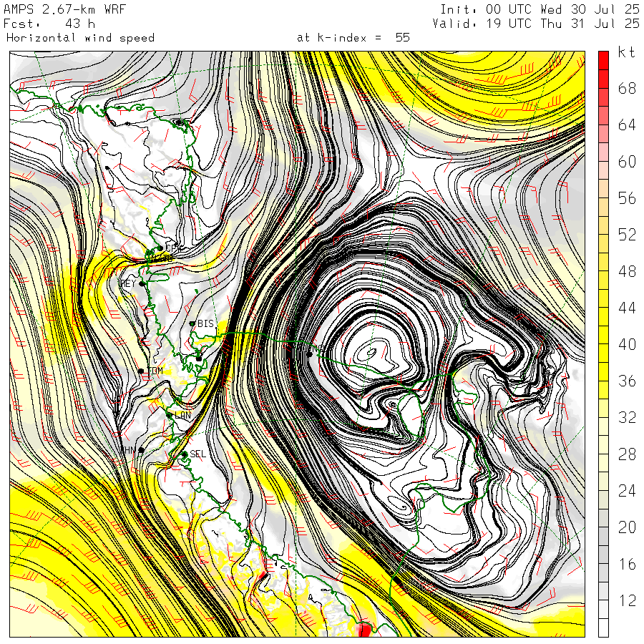Click the 44 value on the colorbar
The height and width of the screenshot is (644, 644).
pos(627,308)
